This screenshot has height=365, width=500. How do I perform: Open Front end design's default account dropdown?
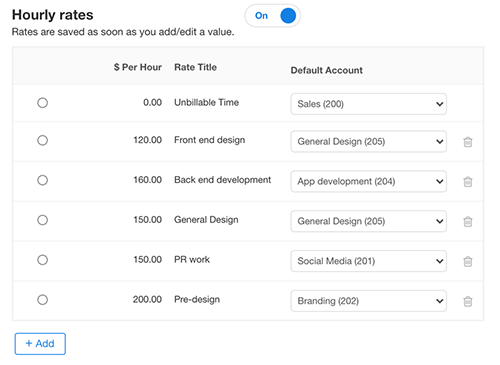(368, 141)
